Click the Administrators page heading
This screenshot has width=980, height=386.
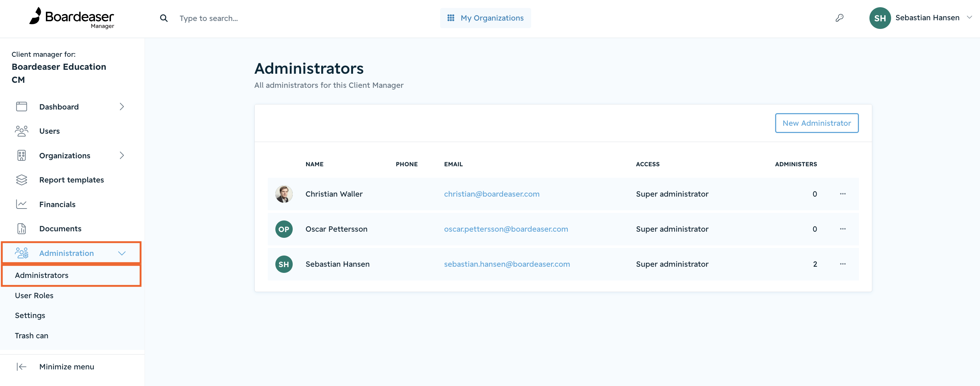(x=309, y=69)
